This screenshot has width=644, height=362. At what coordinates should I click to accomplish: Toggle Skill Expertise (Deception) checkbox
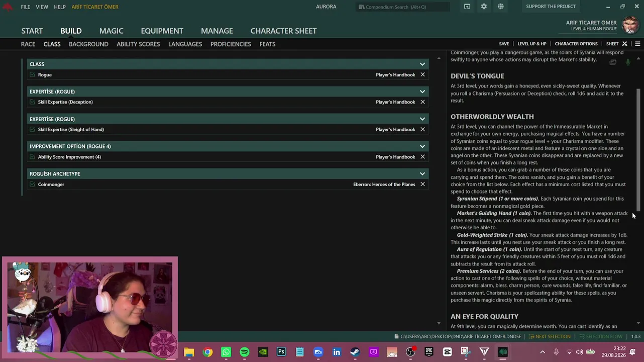coord(33,102)
